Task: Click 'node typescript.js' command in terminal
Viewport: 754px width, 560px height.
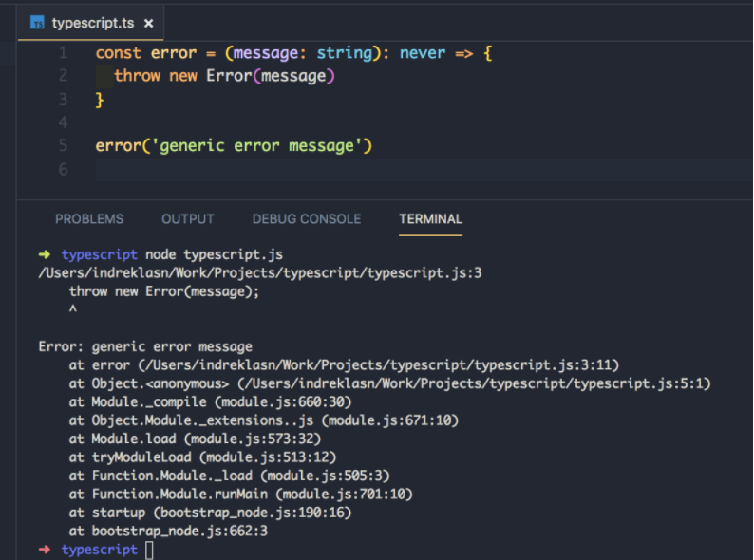Action: (x=214, y=254)
